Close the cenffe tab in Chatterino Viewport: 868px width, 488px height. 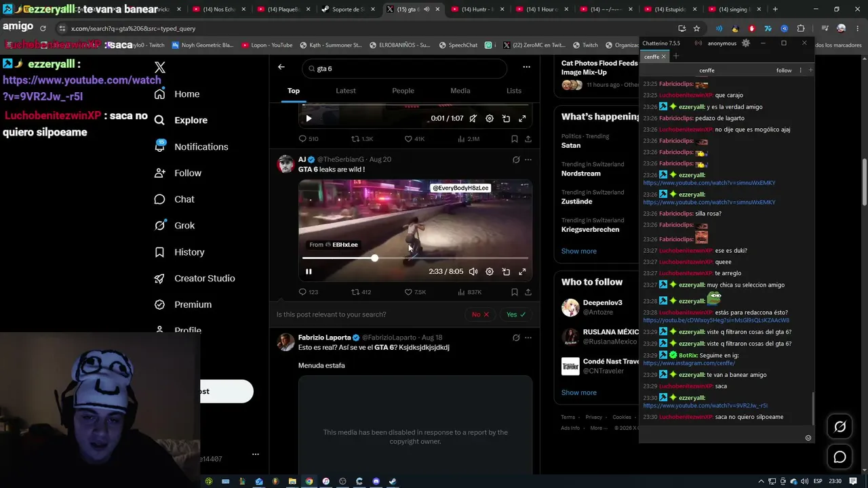click(x=664, y=57)
